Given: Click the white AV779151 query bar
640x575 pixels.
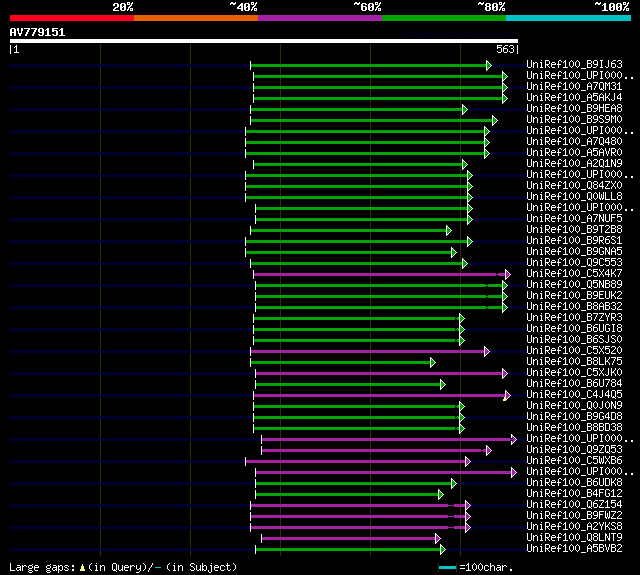Looking at the screenshot, I should coord(264,41).
